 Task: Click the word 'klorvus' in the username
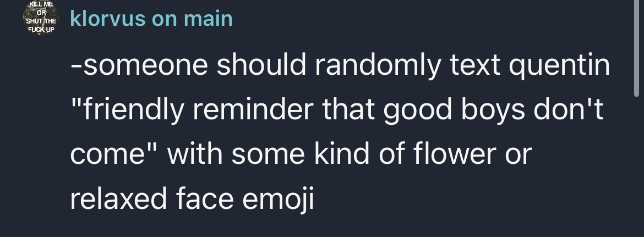point(107,19)
